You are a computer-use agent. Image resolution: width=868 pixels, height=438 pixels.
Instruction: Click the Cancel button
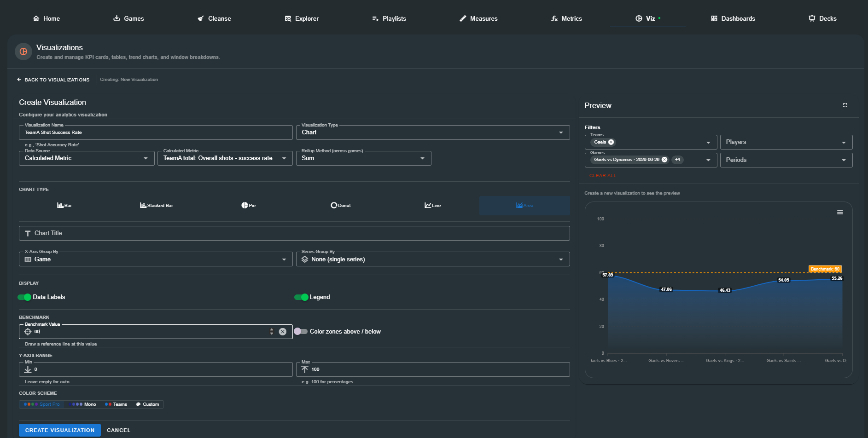coord(119,430)
